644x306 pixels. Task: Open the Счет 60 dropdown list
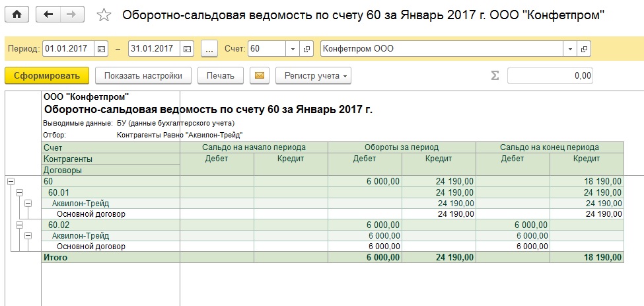(293, 49)
